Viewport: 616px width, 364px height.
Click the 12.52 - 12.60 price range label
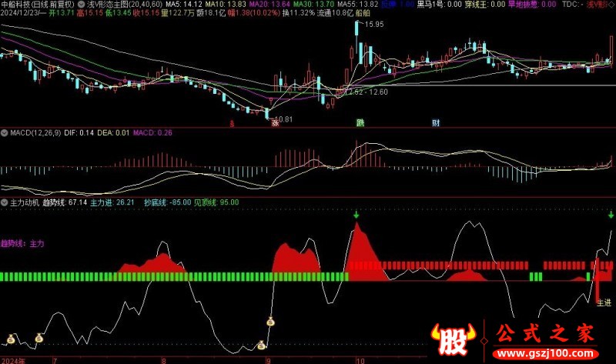367,92
